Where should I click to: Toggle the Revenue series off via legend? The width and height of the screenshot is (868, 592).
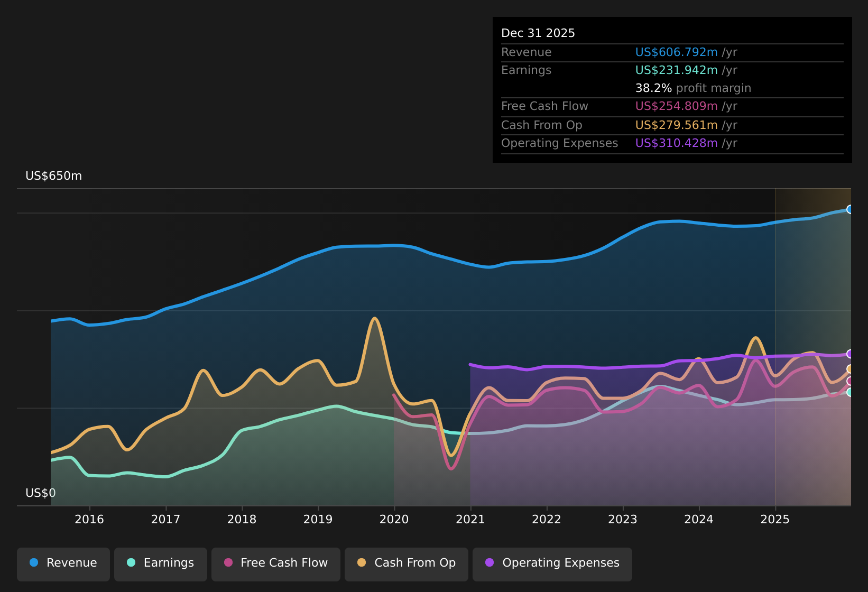tap(63, 563)
